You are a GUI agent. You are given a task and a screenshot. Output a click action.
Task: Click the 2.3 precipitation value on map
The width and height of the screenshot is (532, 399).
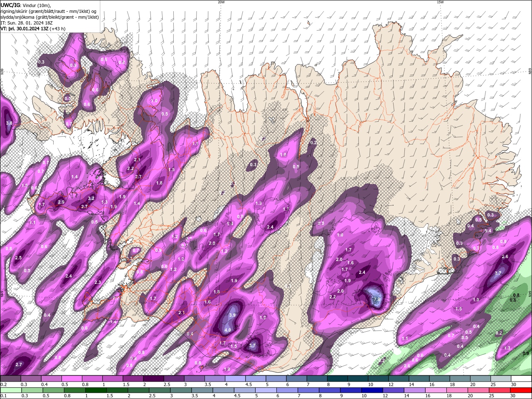pyautogui.click(x=98, y=282)
